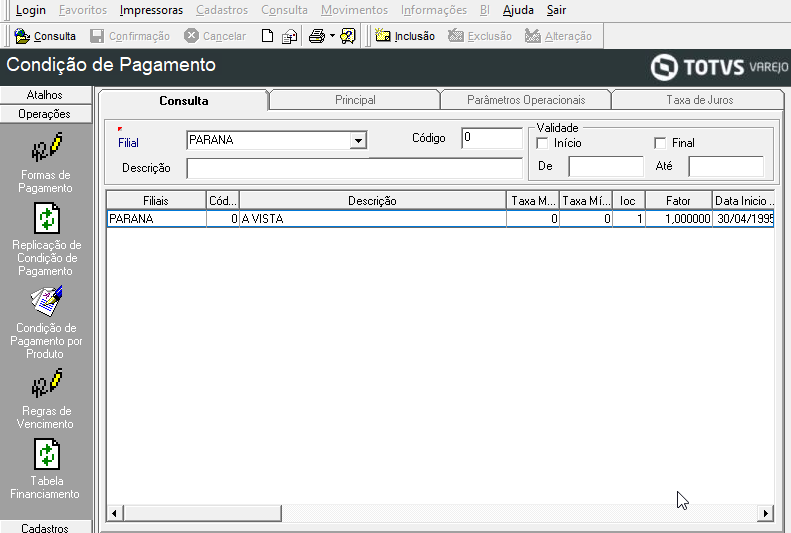Image resolution: width=791 pixels, height=533 pixels.
Task: Click the horizontal scrollbar thumb
Action: (202, 513)
